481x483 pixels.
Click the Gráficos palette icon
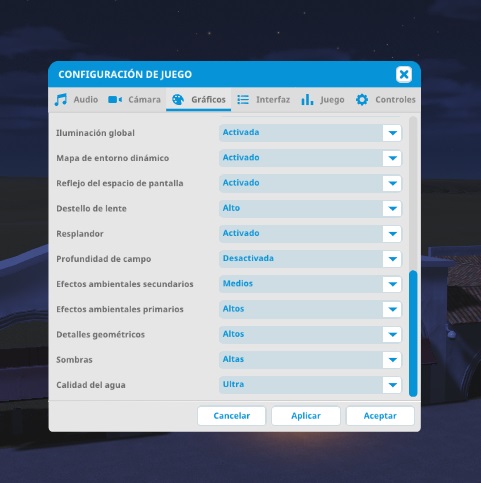point(178,100)
